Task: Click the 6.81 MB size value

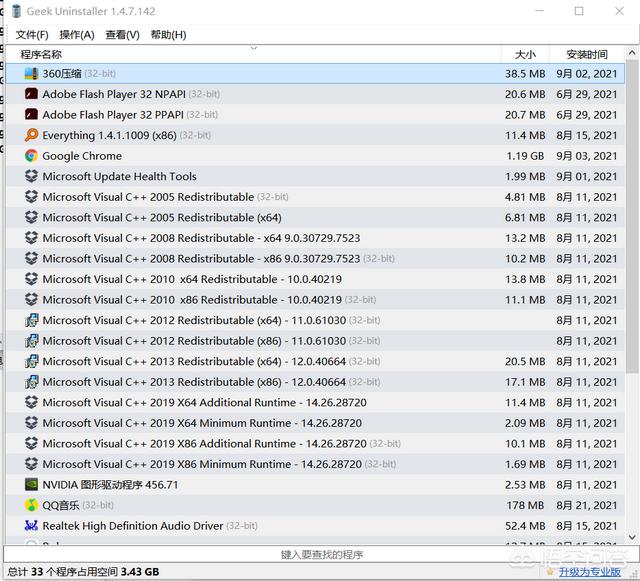Action: click(x=525, y=218)
